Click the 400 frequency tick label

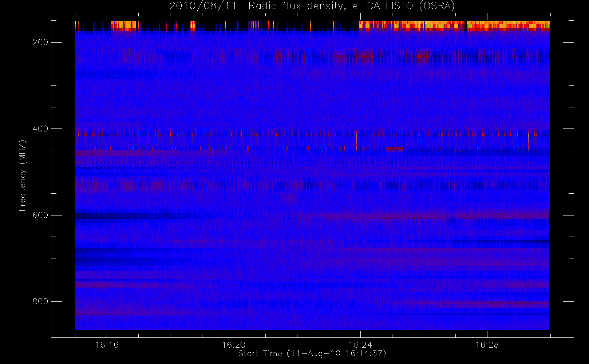40,129
